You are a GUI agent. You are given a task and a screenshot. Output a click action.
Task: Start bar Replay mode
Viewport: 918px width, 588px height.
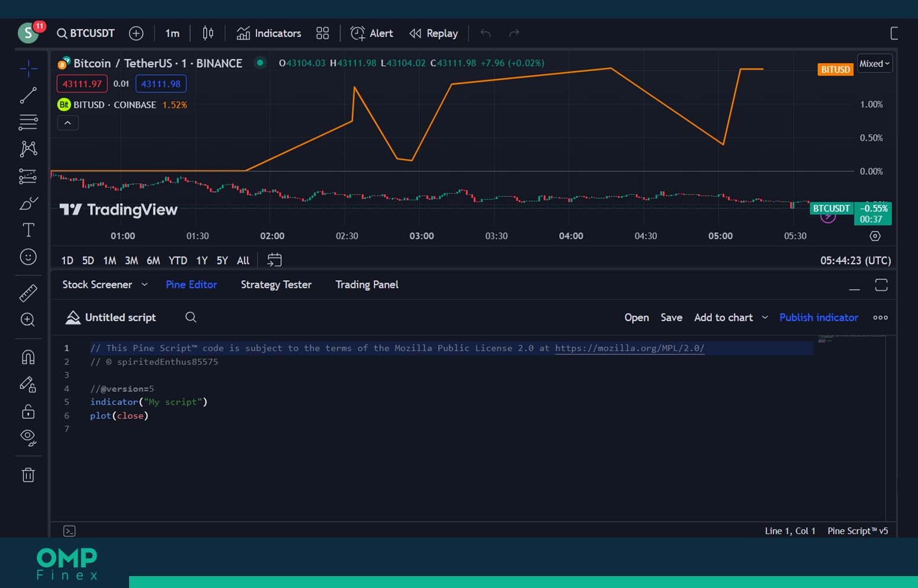pos(434,33)
